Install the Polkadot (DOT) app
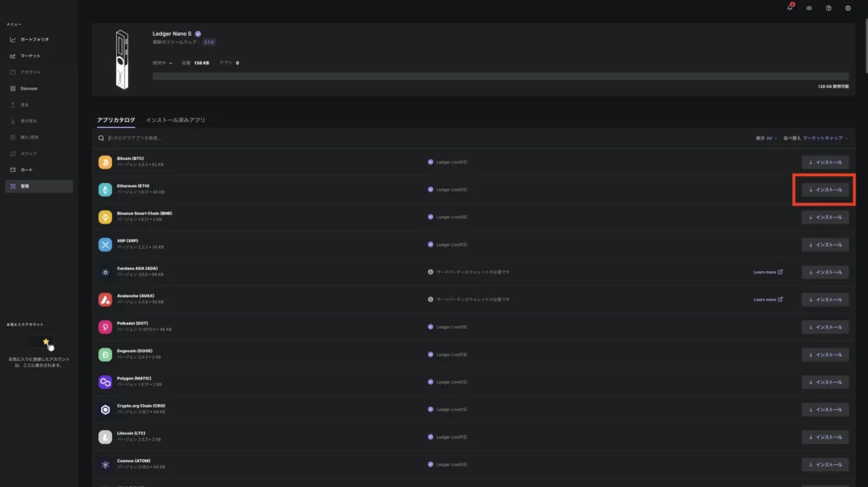Image resolution: width=868 pixels, height=487 pixels. coord(826,327)
